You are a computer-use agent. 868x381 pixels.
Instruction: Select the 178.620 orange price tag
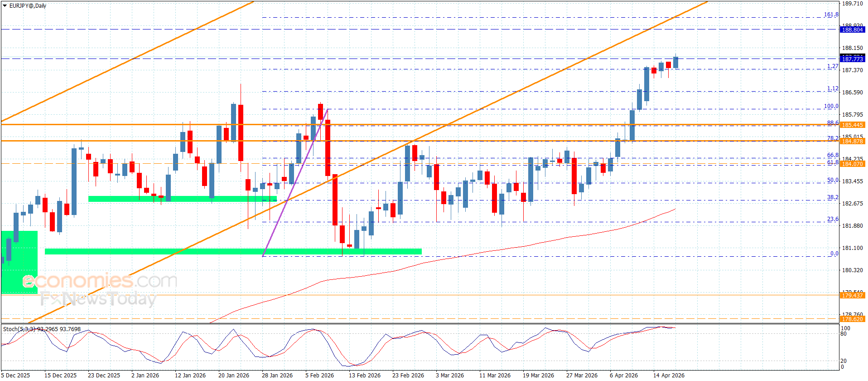click(852, 319)
